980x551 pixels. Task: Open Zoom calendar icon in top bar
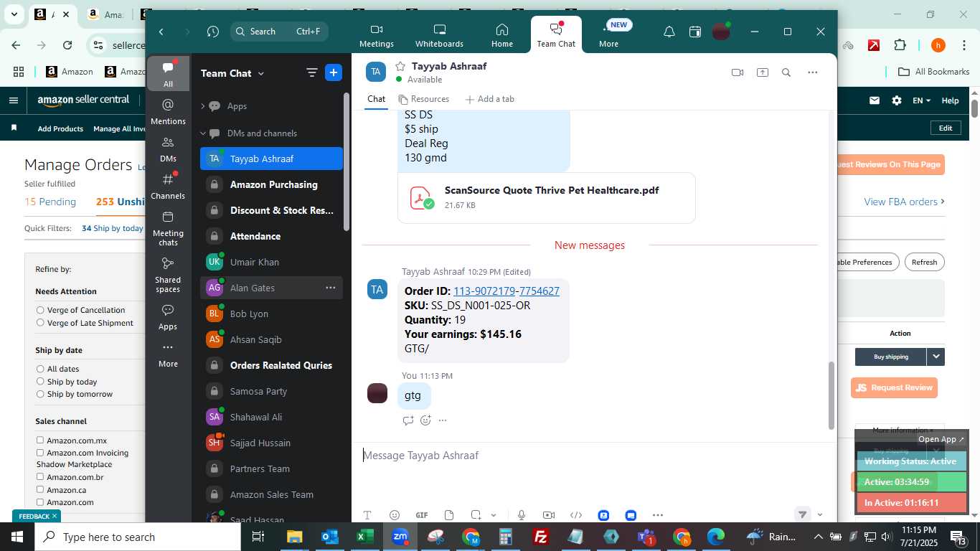click(694, 32)
